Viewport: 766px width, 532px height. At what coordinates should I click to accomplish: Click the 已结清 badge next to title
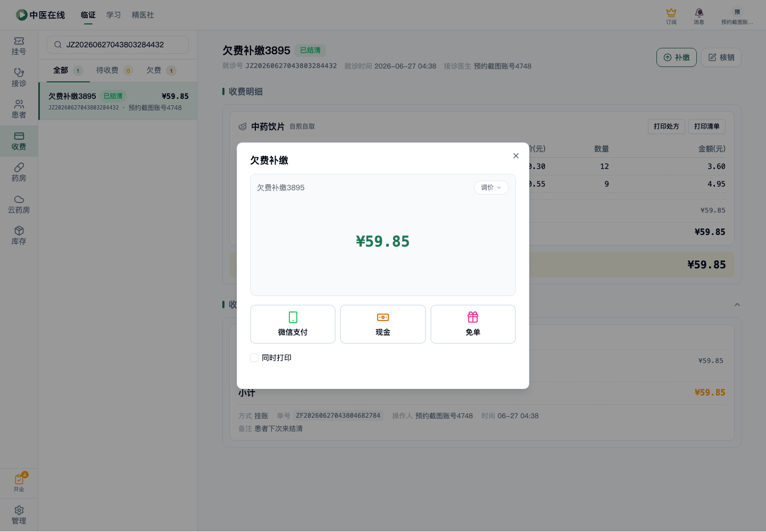click(310, 50)
